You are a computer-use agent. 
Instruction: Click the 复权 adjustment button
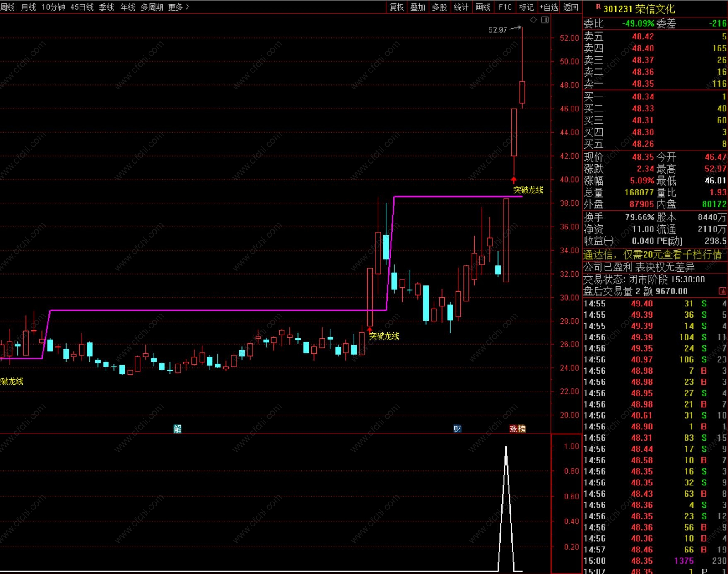(397, 7)
